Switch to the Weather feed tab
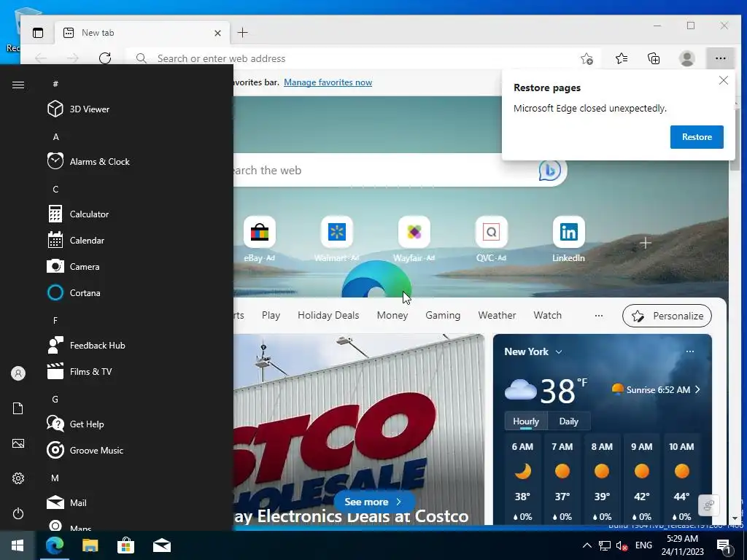747x560 pixels. pyautogui.click(x=497, y=315)
